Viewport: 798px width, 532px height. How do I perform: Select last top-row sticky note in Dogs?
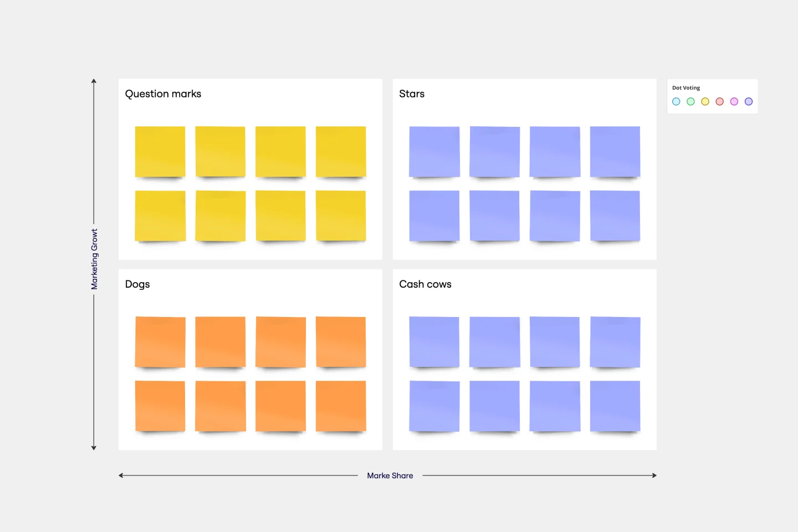[341, 342]
